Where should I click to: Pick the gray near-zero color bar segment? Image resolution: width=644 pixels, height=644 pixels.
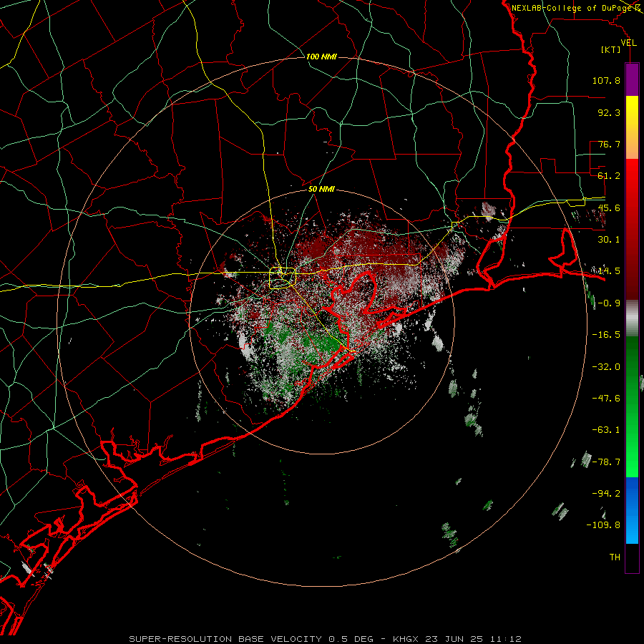[x=632, y=318]
